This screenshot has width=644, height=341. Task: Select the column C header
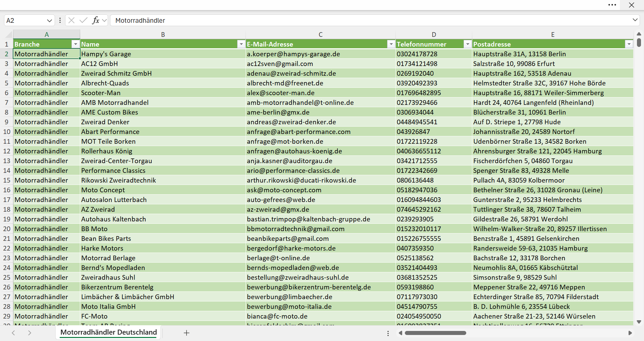coord(321,35)
